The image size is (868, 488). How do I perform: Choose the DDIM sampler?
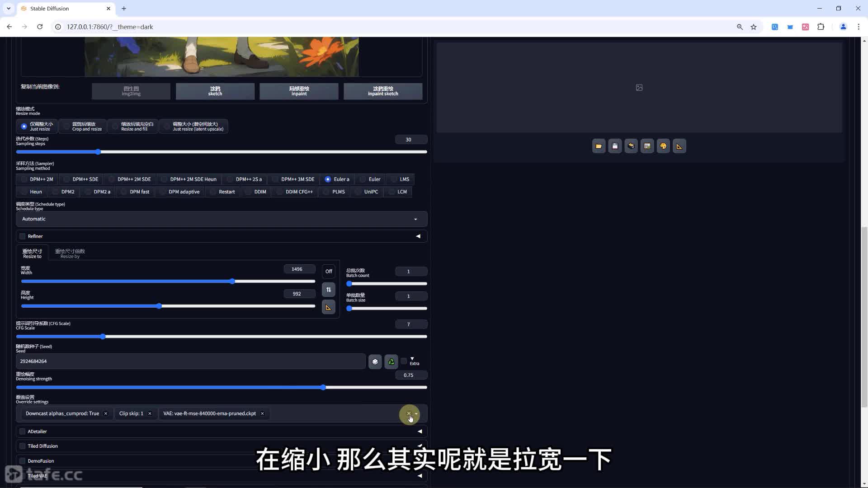coord(255,192)
